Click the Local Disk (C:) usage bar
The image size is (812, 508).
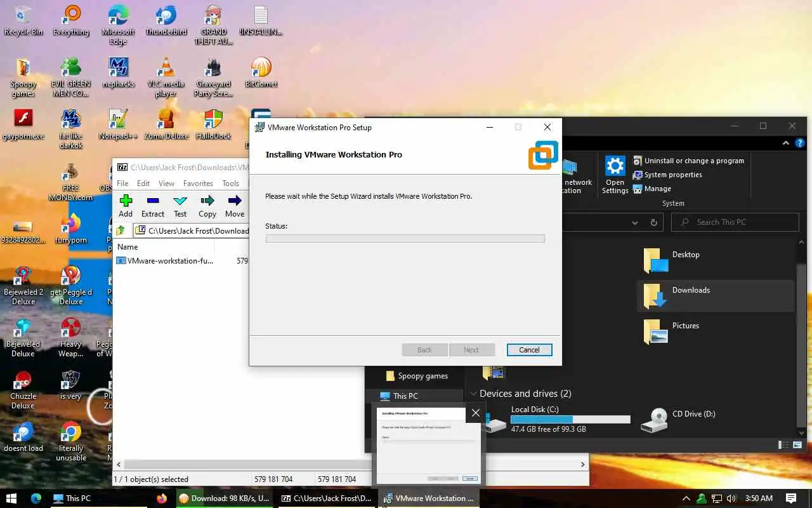click(x=570, y=420)
